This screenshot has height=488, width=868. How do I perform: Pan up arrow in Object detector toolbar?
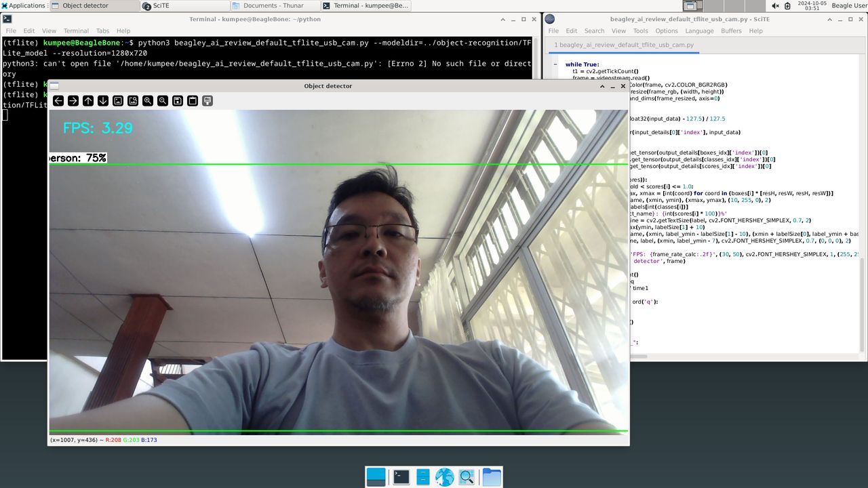(88, 100)
